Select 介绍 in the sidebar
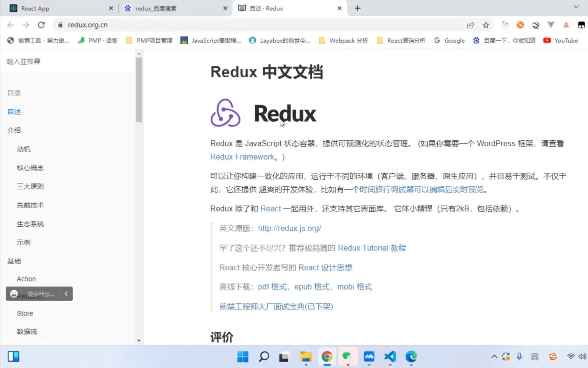 click(14, 130)
